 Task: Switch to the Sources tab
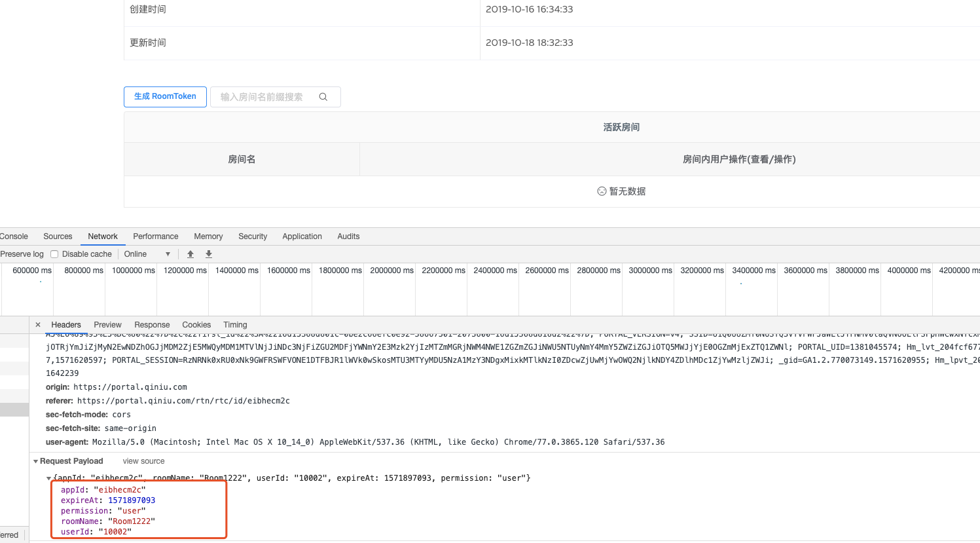58,236
